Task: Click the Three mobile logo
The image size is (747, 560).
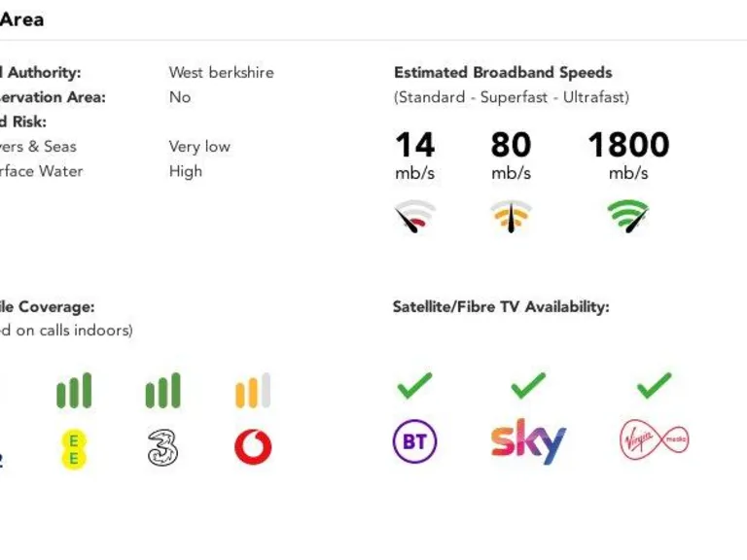Action: click(x=163, y=447)
